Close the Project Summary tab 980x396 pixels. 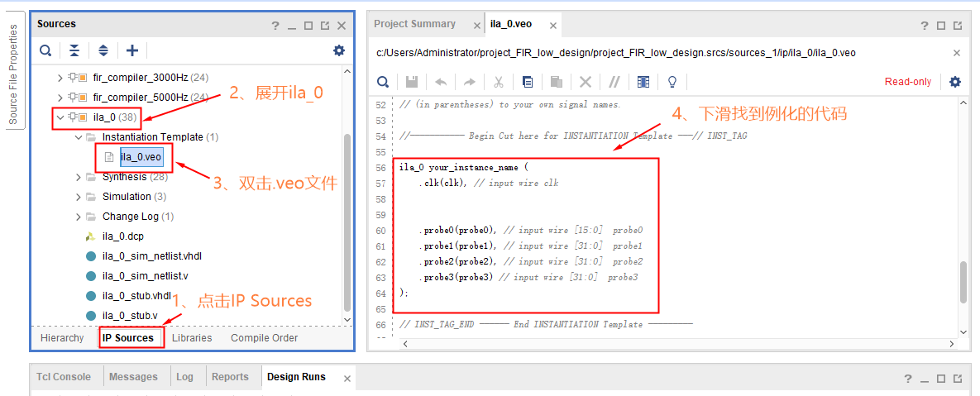[x=477, y=26]
